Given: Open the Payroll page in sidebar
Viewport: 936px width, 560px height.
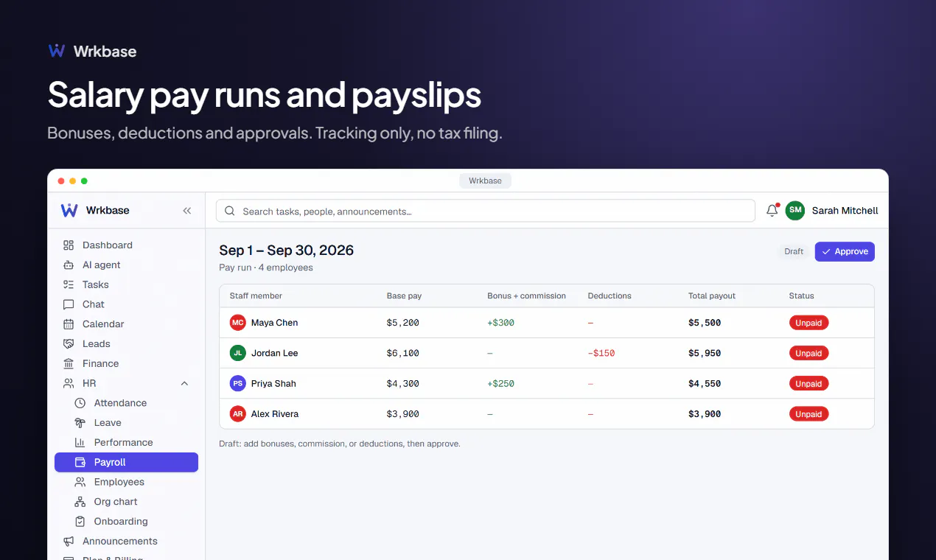Looking at the screenshot, I should click(126, 462).
